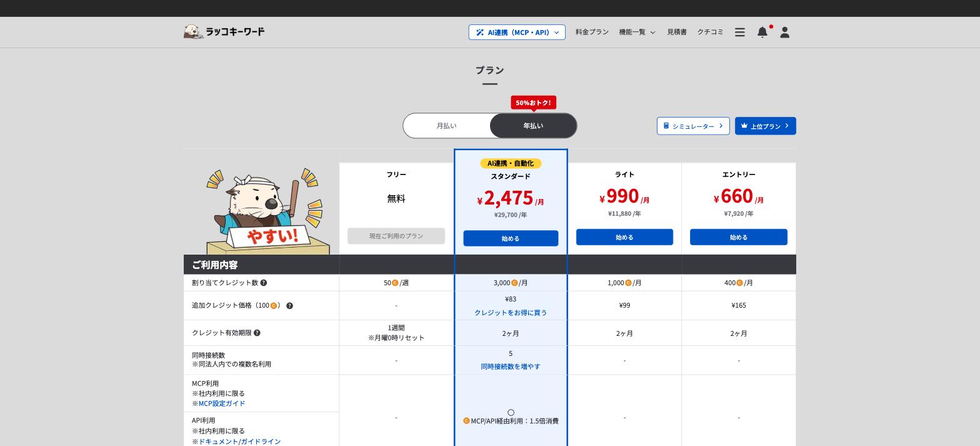Image resolution: width=980 pixels, height=446 pixels.
Task: Click help icon beside 追加クレジット価格
Action: tap(289, 306)
